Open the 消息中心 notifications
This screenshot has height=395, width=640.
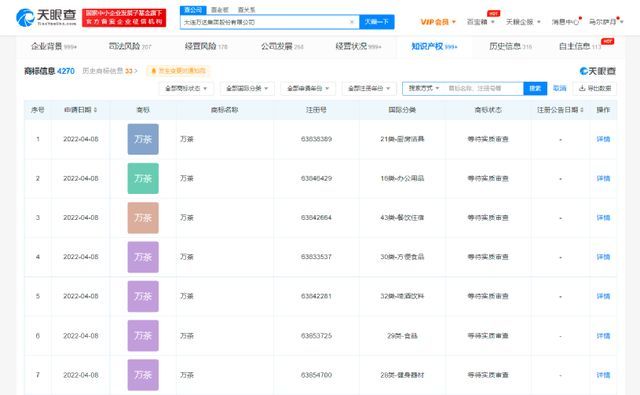point(566,22)
